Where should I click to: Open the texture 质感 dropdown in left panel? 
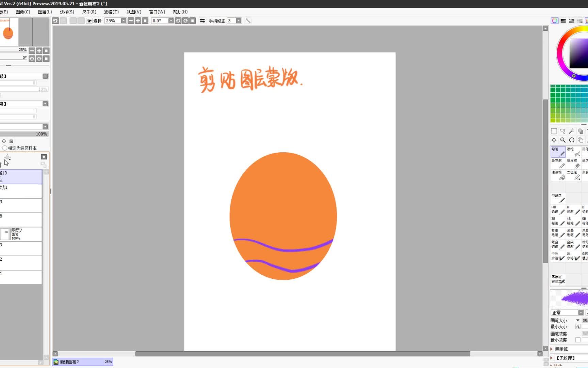coord(45,76)
